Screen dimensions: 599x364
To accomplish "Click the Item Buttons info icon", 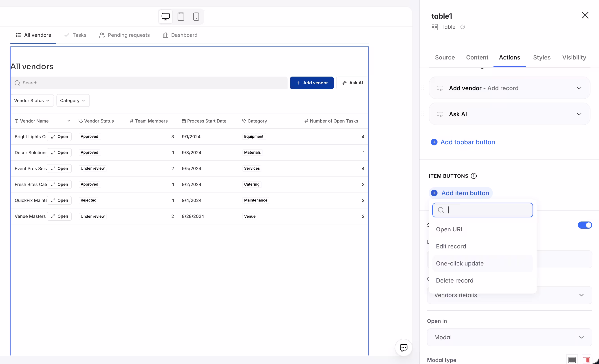I will point(473,176).
